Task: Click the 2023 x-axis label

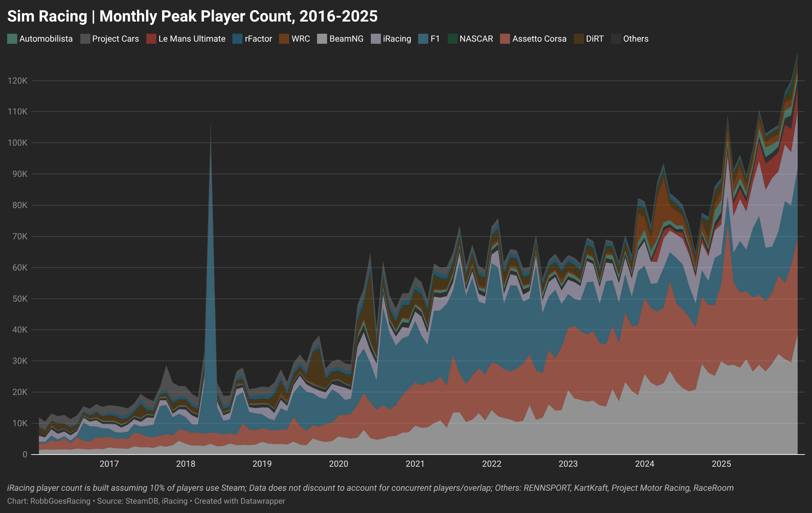Action: coord(568,464)
